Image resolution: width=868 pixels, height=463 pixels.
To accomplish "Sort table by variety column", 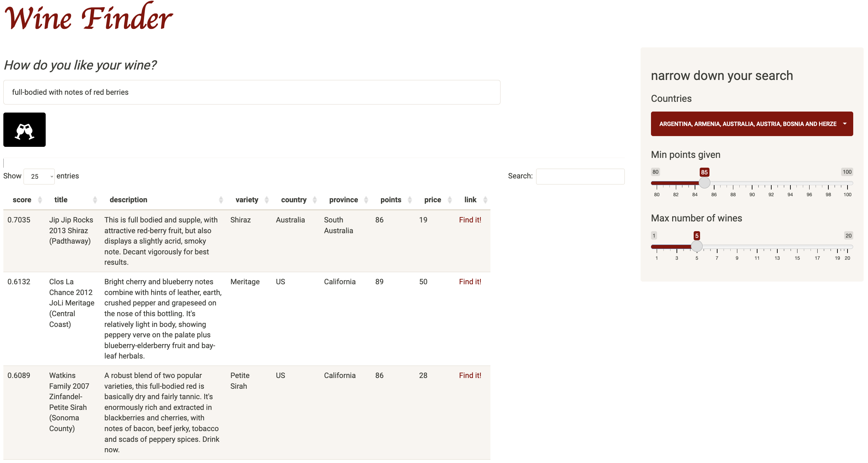I will [249, 200].
